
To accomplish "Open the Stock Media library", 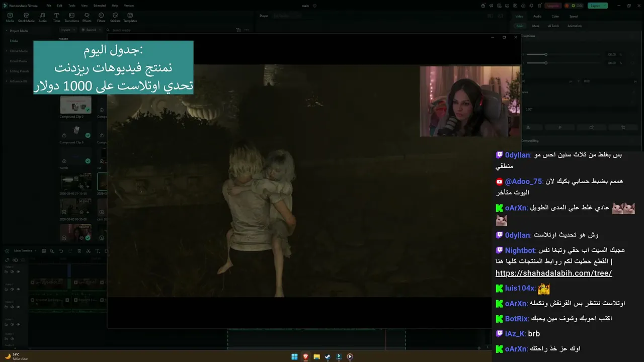I will click(26, 18).
